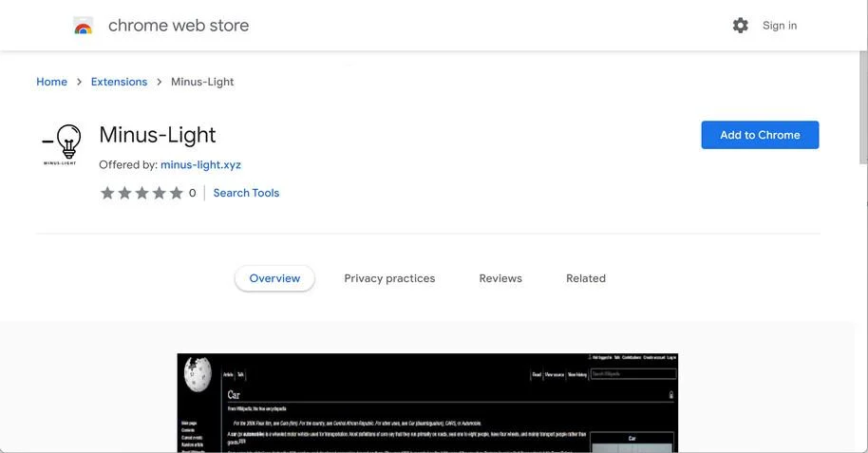The width and height of the screenshot is (868, 453).
Task: Select the Overview tab
Action: click(x=274, y=278)
